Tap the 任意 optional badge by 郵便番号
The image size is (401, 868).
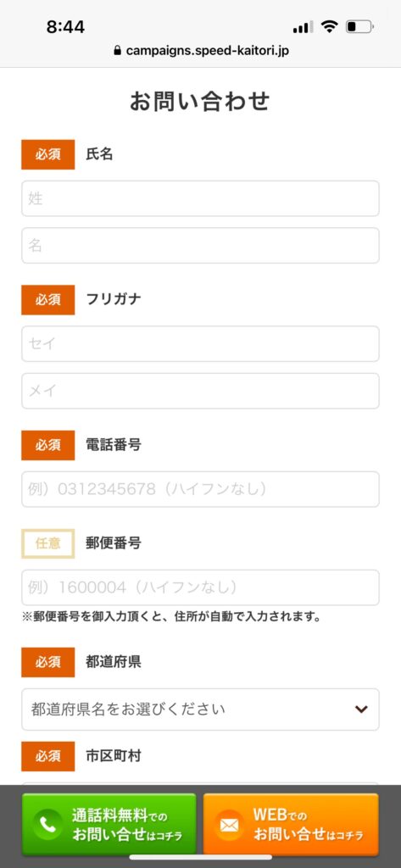pyautogui.click(x=48, y=543)
